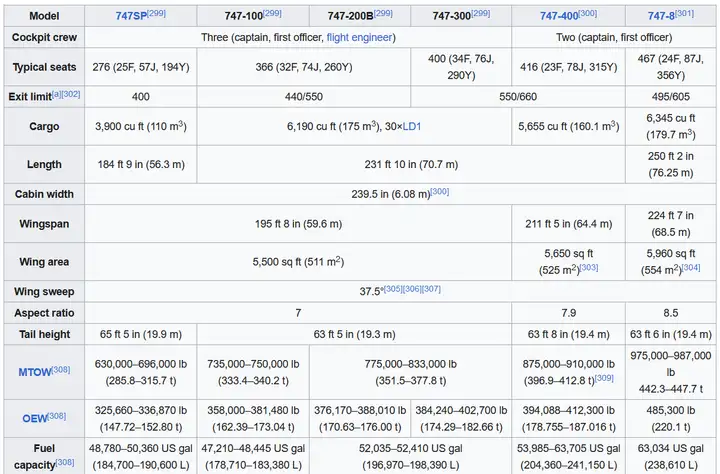Image resolution: width=720 pixels, height=474 pixels.
Task: Open citation 309 in 747-400 MTOW cell
Action: click(x=604, y=378)
